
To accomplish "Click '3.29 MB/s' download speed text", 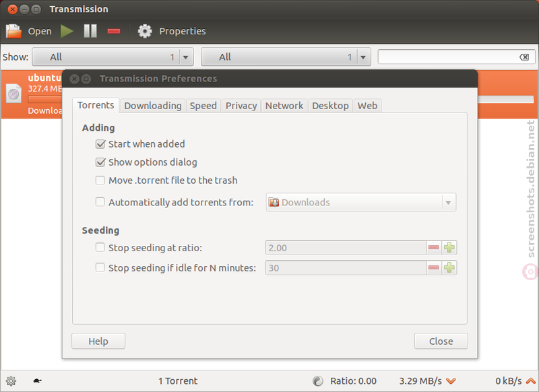I will [x=420, y=381].
